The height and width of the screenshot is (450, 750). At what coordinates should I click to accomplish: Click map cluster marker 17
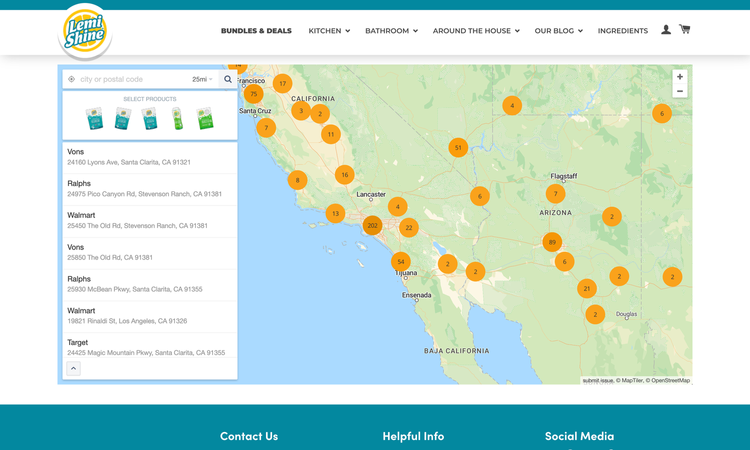point(283,84)
